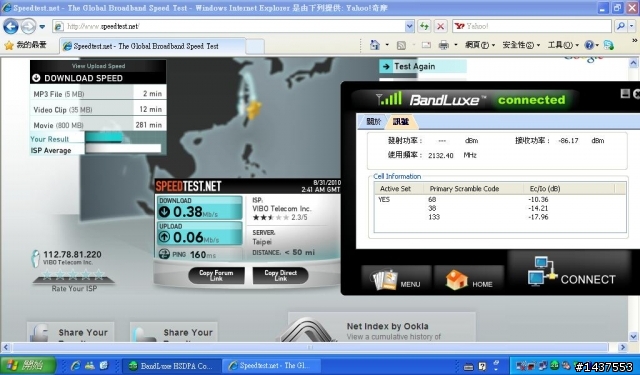Click the Primary Scramble Code column header

(464, 189)
